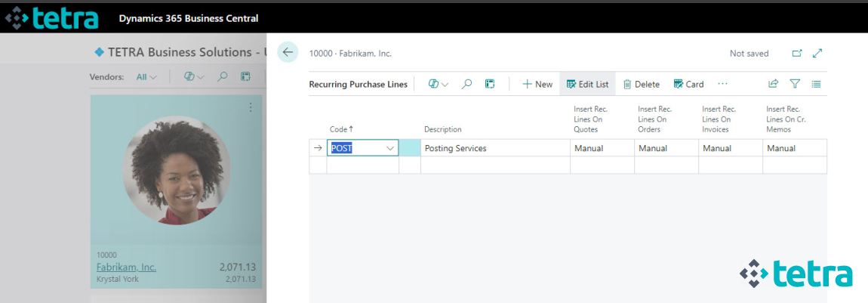Click the empty Code cell in the new row

(x=362, y=165)
